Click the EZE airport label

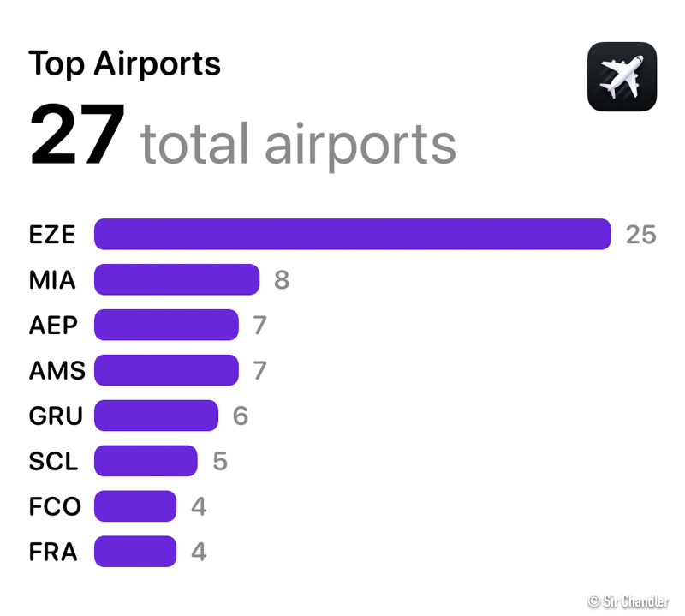[52, 235]
